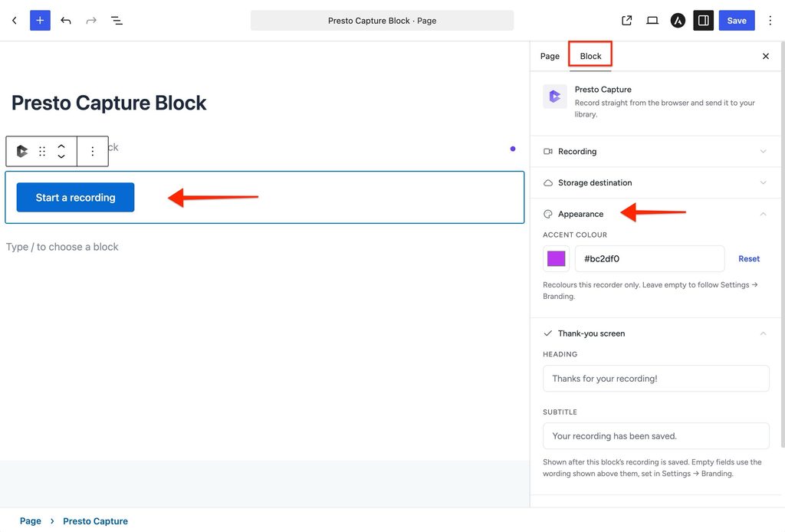Undo the last change
Image resolution: width=785 pixels, height=532 pixels.
point(66,21)
